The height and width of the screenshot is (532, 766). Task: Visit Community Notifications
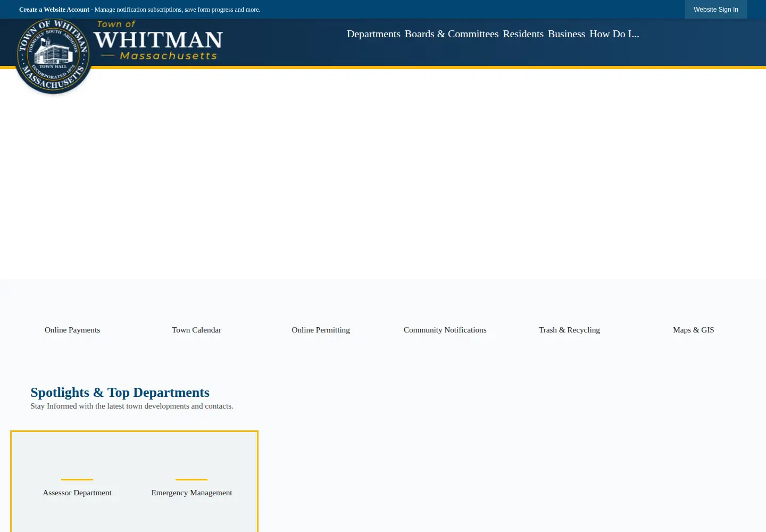coord(445,330)
